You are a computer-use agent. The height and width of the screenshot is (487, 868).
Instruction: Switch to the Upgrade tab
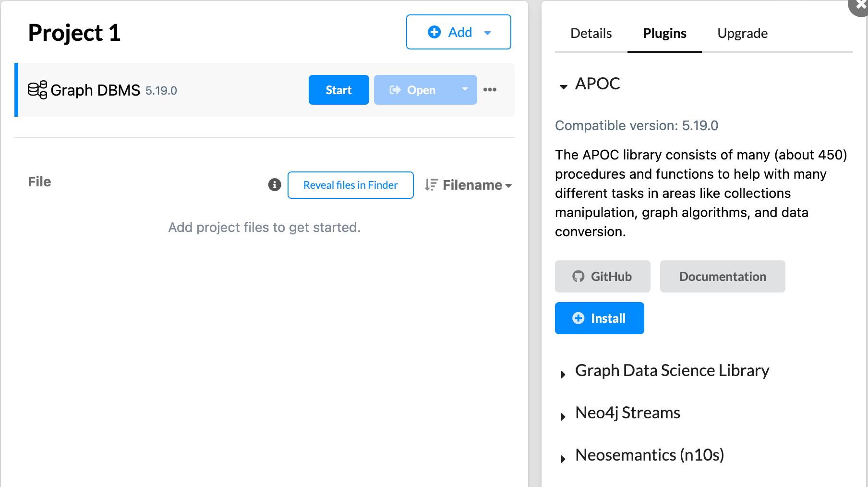click(x=742, y=33)
